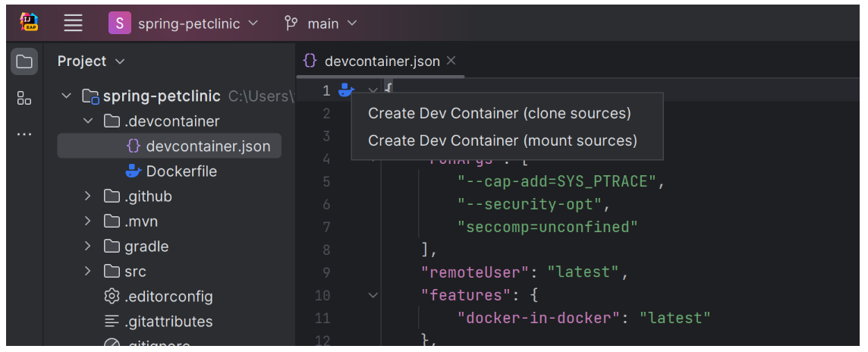The image size is (868, 352).
Task: Open the main branch dropdown
Action: tap(332, 24)
